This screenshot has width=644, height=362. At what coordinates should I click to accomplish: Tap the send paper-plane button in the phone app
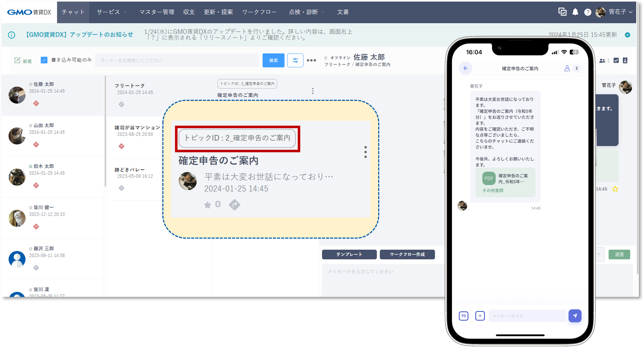pos(575,316)
